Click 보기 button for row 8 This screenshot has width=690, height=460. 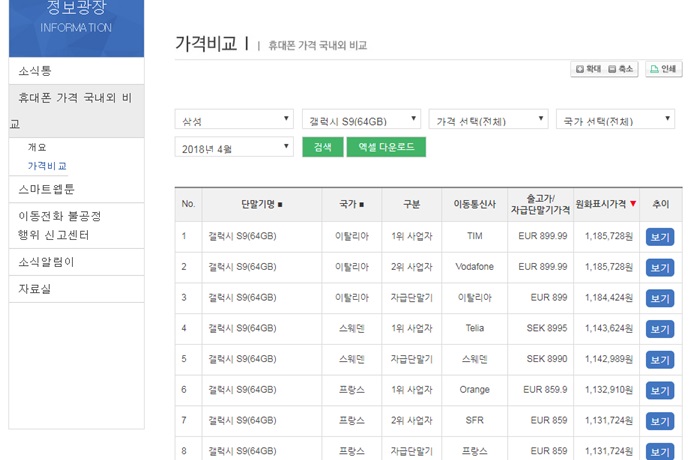click(x=660, y=452)
